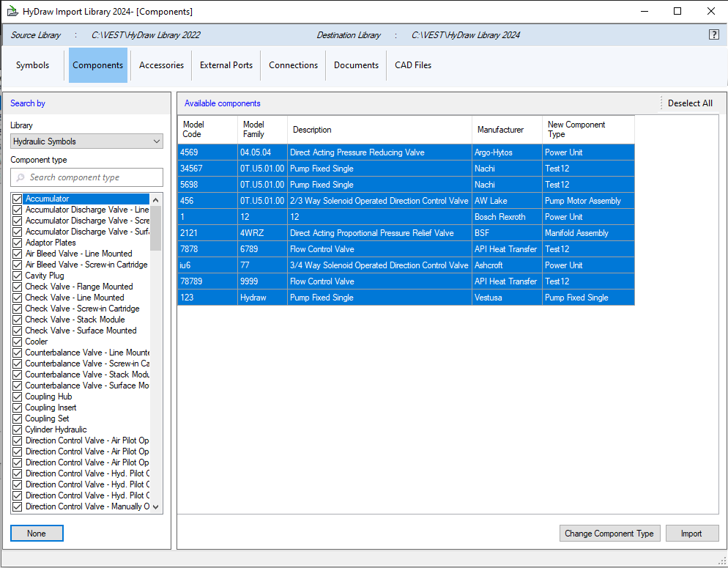
Task: Click the HyDraw application icon in the title bar
Action: [13, 10]
